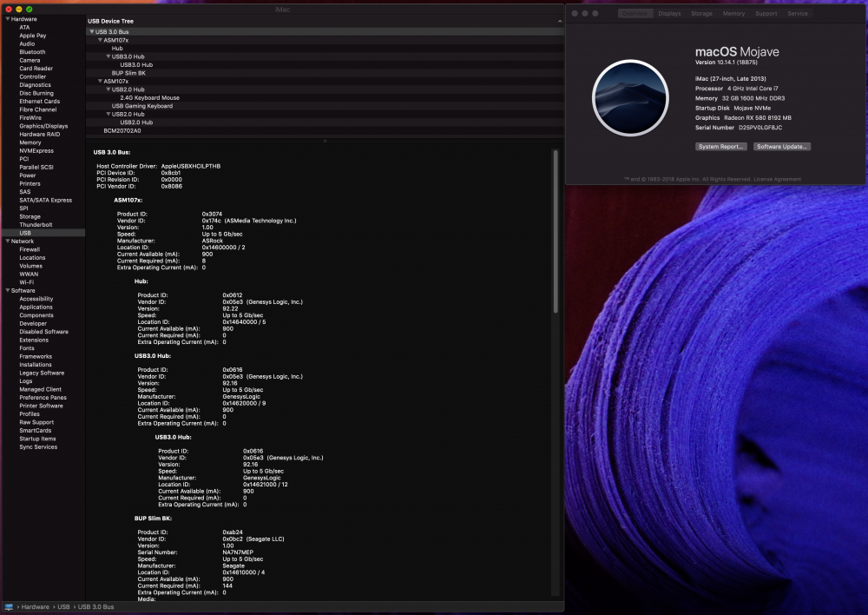
Task: Select Firewall under Network
Action: tap(30, 249)
